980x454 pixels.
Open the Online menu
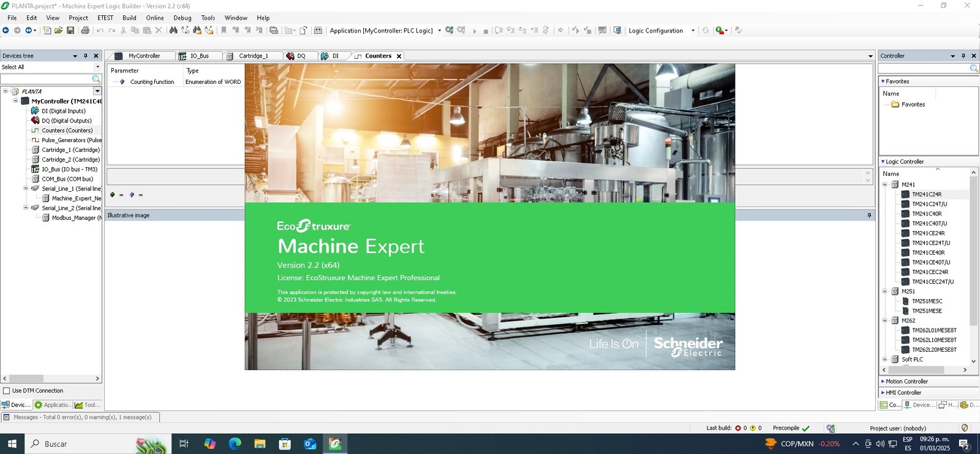click(155, 18)
